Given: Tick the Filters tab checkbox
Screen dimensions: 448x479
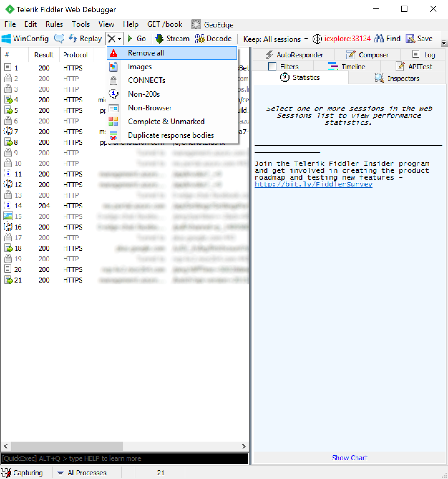Looking at the screenshot, I should [x=272, y=66].
